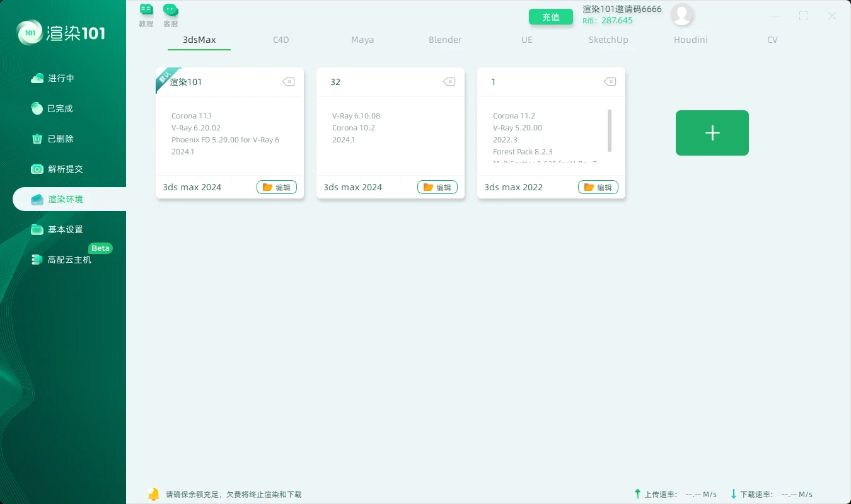Edit the 3ds max 2022 environment
This screenshot has width=851, height=504.
point(598,187)
